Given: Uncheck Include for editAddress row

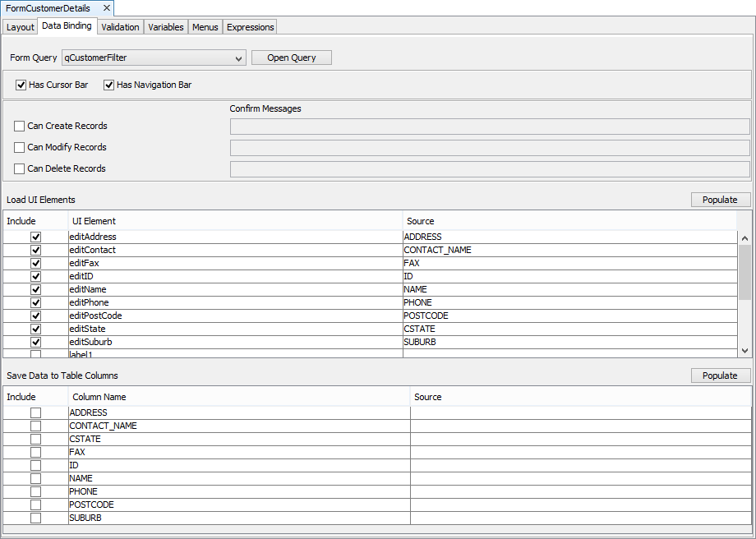Looking at the screenshot, I should (x=35, y=237).
